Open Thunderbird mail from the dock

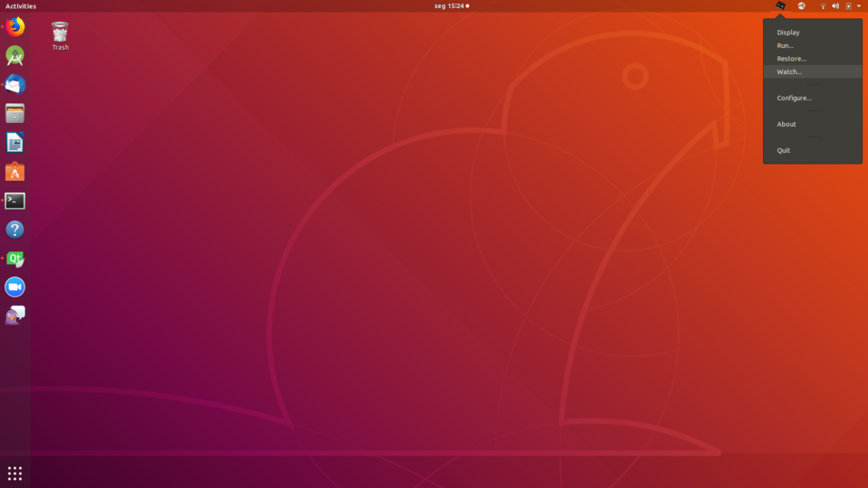(15, 85)
